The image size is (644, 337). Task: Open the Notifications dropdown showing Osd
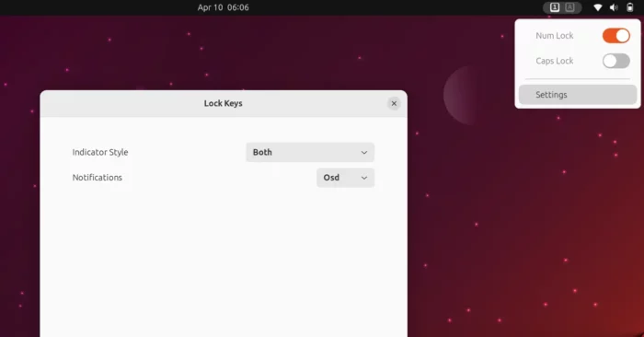[345, 178]
